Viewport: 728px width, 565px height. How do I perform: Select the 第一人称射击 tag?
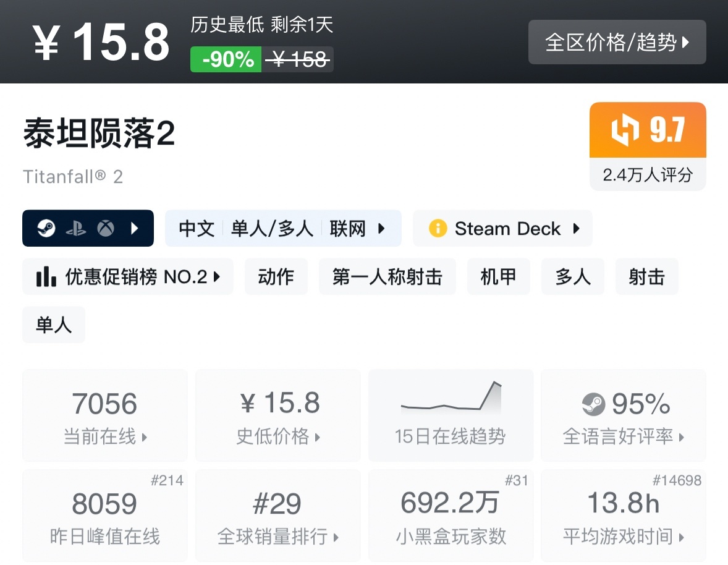(387, 277)
